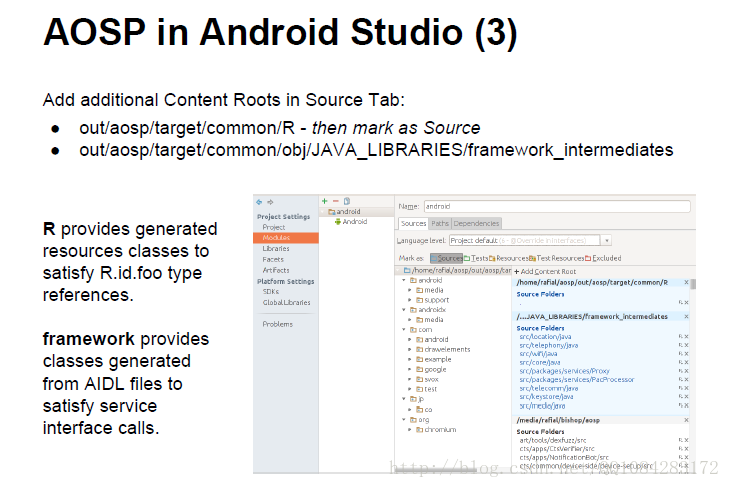Edit package prefix for art/tools/dexfuzz/src
The image size is (730, 488).
click(681, 441)
